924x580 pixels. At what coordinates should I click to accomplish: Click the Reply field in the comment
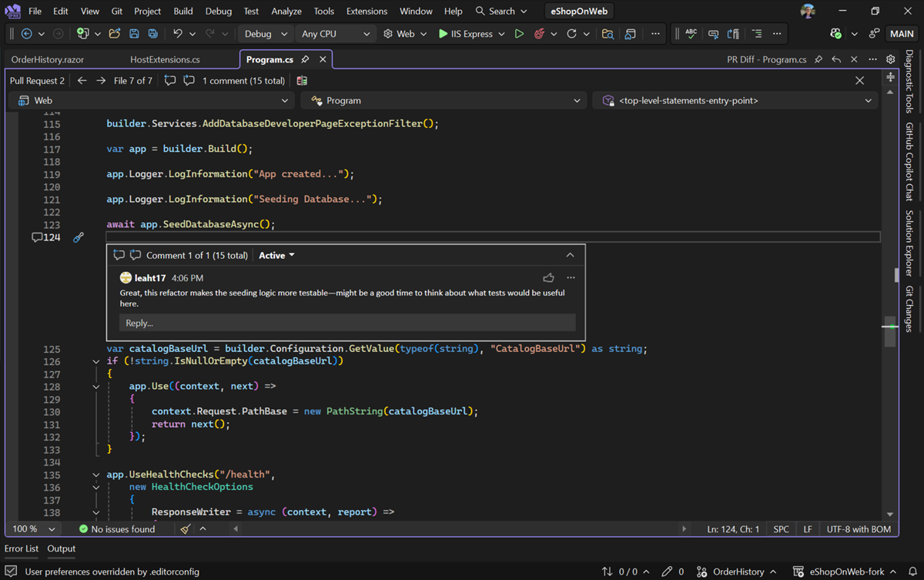click(346, 323)
